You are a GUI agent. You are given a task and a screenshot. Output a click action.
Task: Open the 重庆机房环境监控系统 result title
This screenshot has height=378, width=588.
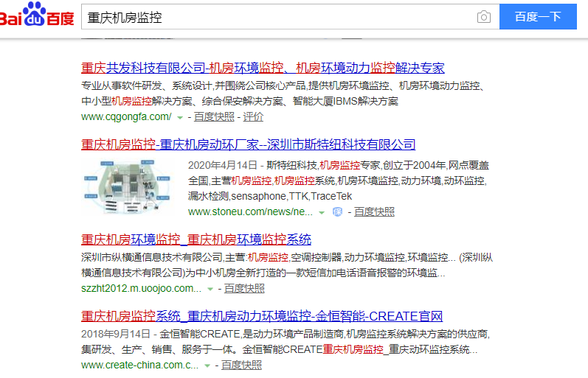tap(196, 239)
